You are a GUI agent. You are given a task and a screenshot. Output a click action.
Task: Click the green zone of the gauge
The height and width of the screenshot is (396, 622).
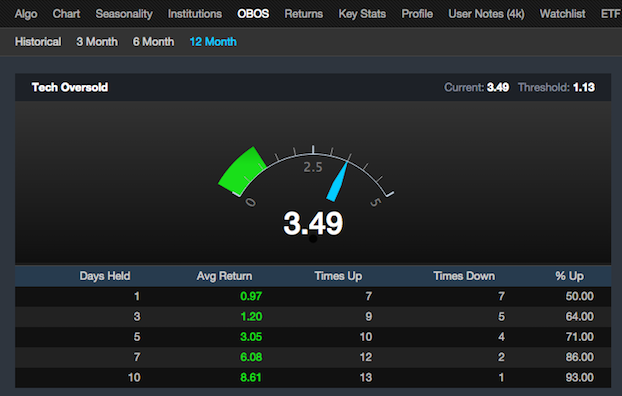pos(241,171)
